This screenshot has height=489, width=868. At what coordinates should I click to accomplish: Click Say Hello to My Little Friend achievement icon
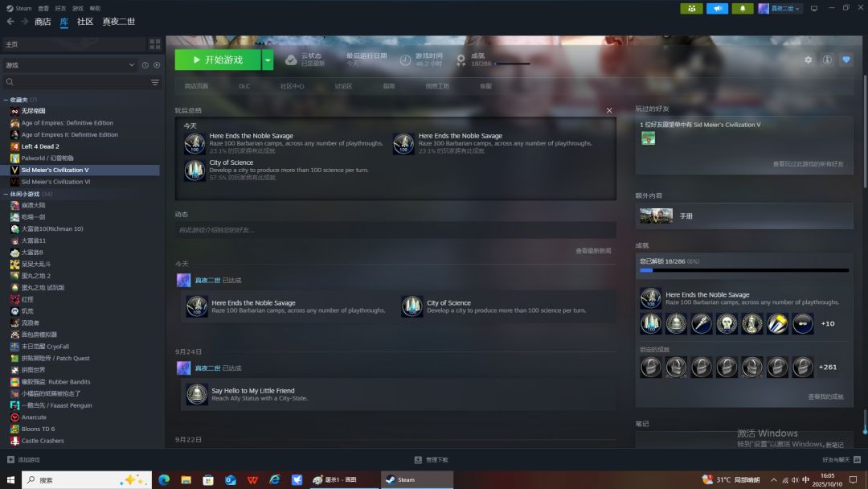[x=197, y=394]
